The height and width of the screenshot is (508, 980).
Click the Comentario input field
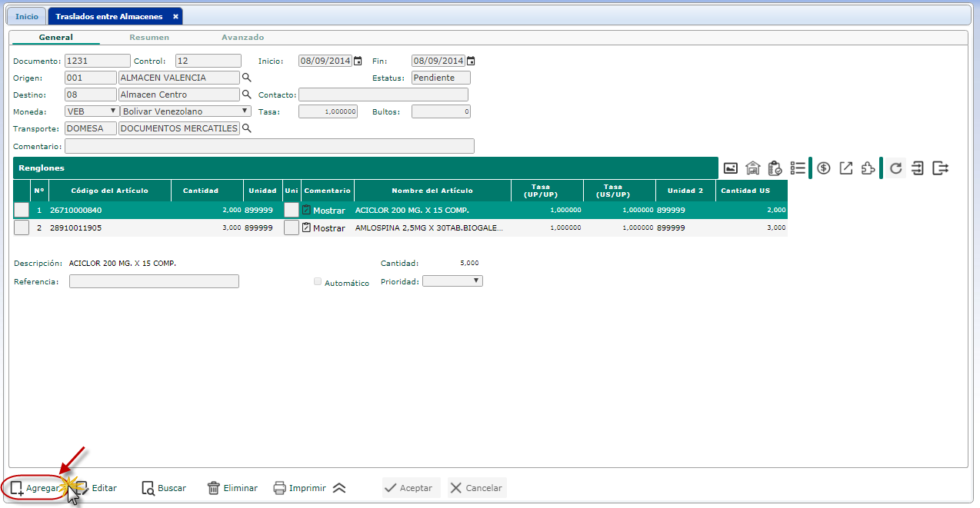click(x=269, y=146)
